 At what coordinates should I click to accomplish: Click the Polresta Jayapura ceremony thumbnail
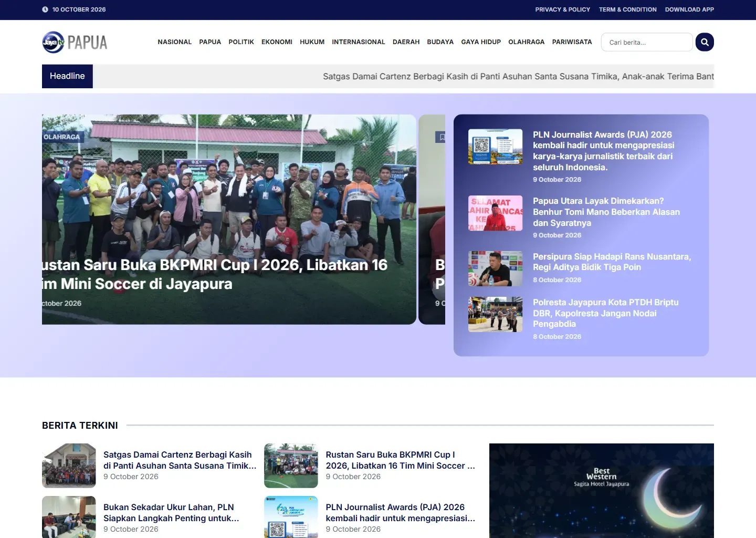click(495, 314)
